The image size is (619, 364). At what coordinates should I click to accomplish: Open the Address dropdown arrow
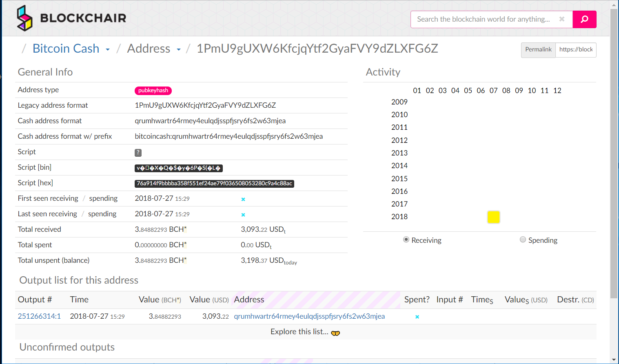tap(179, 50)
